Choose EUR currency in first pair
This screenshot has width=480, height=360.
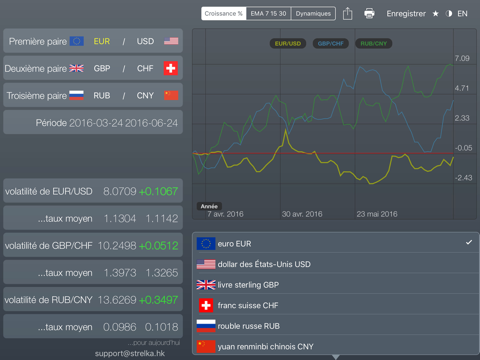pyautogui.click(x=102, y=41)
